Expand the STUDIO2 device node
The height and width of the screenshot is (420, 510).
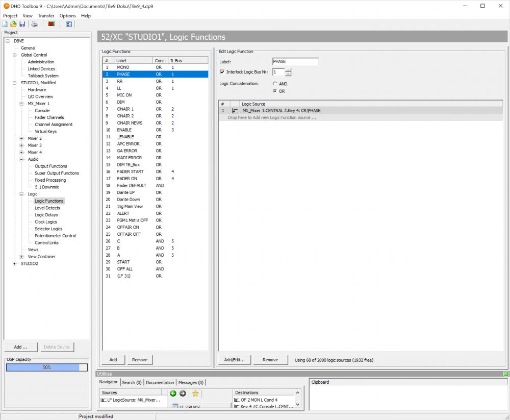pos(14,263)
